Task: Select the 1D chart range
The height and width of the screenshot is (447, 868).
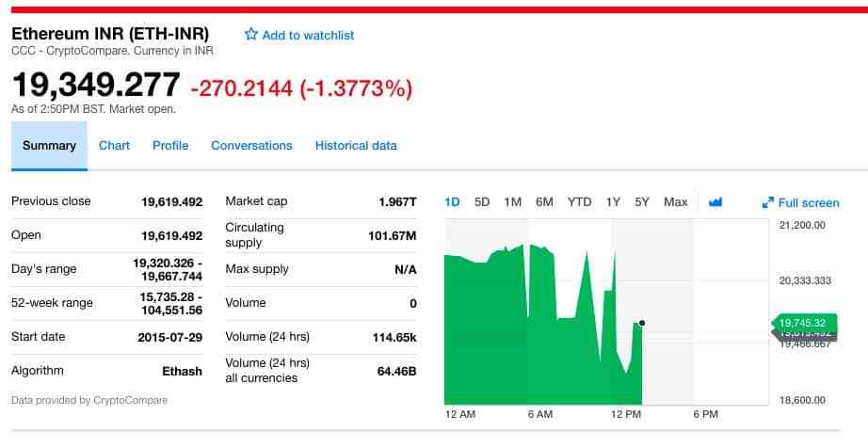Action: [452, 202]
